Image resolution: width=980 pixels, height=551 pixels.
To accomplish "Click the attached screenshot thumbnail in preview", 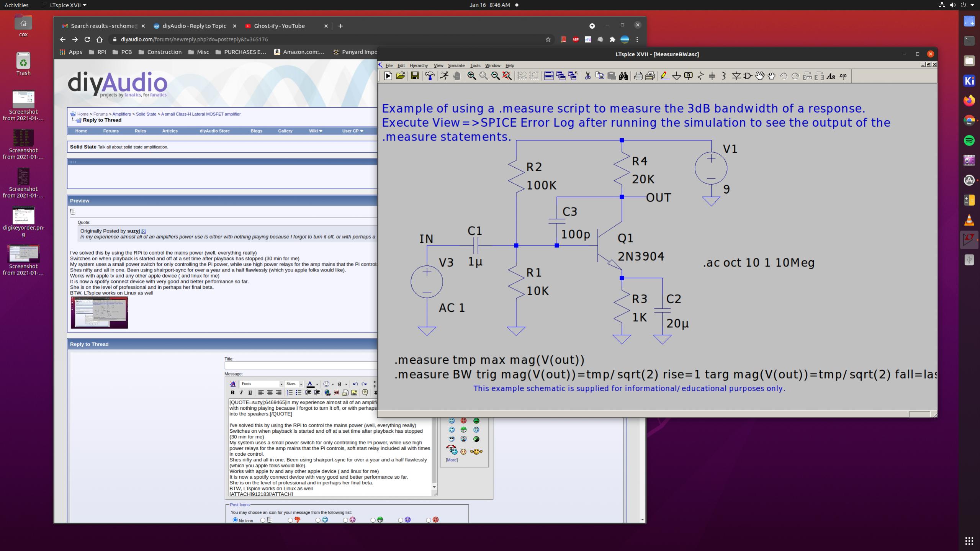I will [99, 312].
